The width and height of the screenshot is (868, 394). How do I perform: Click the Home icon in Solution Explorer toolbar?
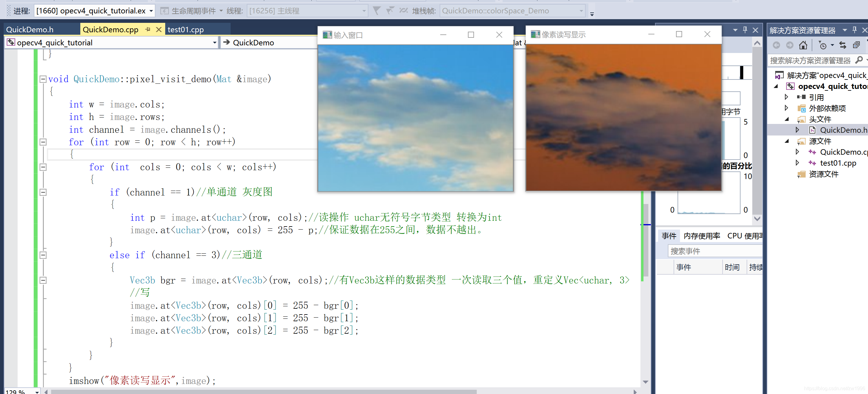803,45
